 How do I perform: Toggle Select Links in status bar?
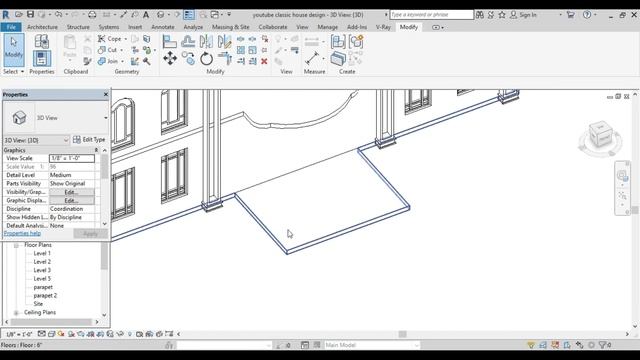[531, 345]
